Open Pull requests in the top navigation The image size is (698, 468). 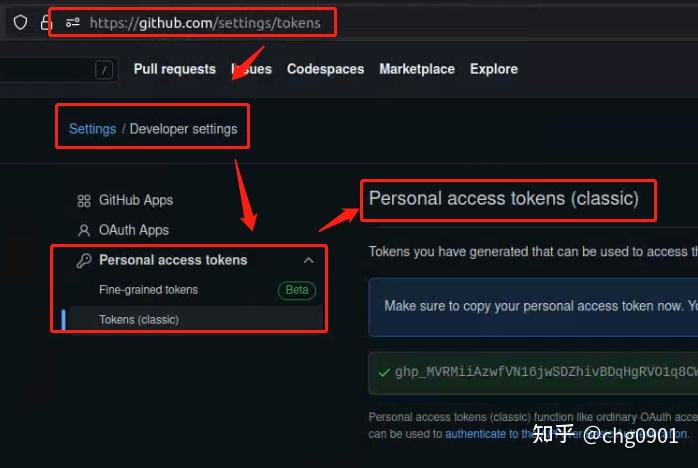[x=174, y=69]
